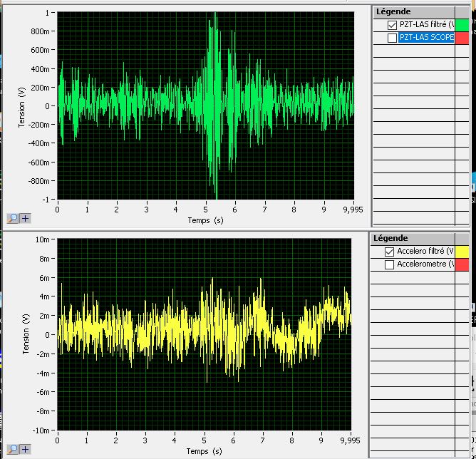Click the 10m maximum on Accelero Tension axis

coord(45,239)
